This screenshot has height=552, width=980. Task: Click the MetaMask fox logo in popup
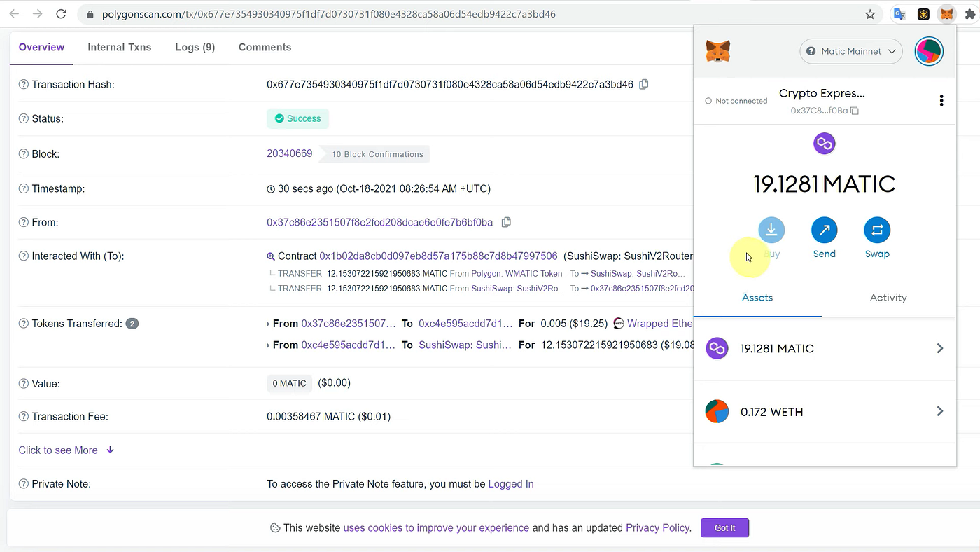point(718,51)
